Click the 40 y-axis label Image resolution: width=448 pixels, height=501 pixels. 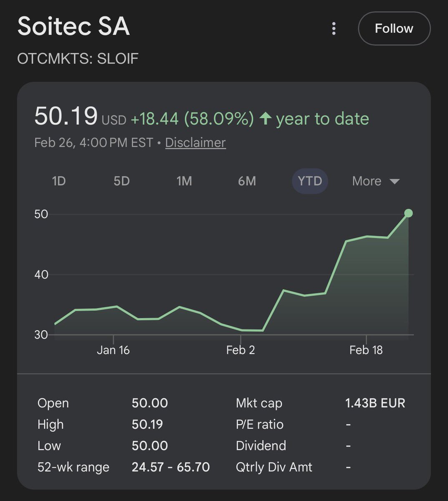click(41, 274)
